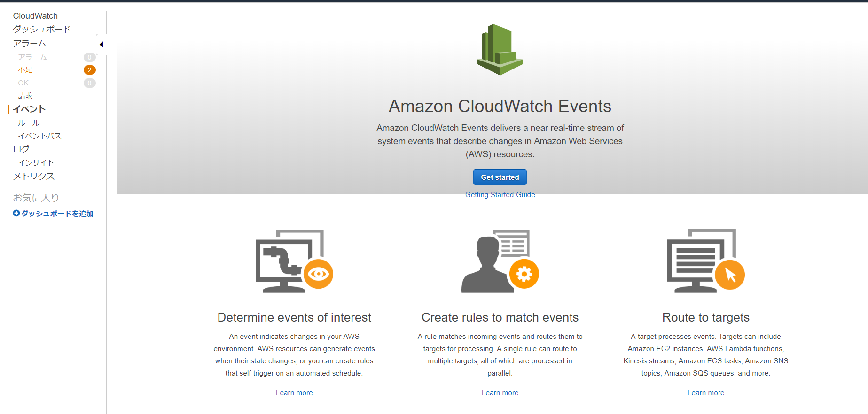Image resolution: width=868 pixels, height=414 pixels.
Task: Click the green CloudWatch Events logo
Action: 500,50
